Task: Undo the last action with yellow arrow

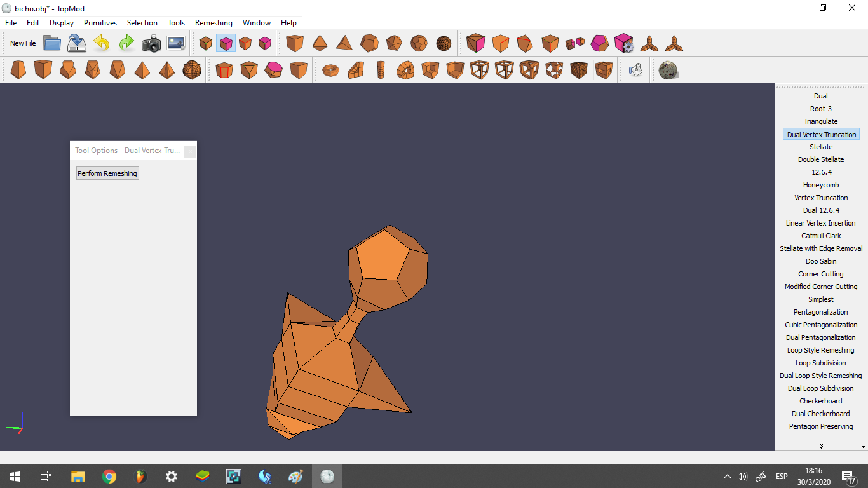Action: [101, 43]
